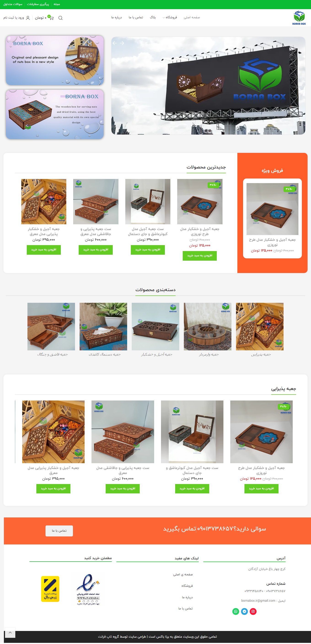Viewport: 311px width, 644px height.
Task: Click the تماس با ما button in orange banner
Action: pos(59,530)
